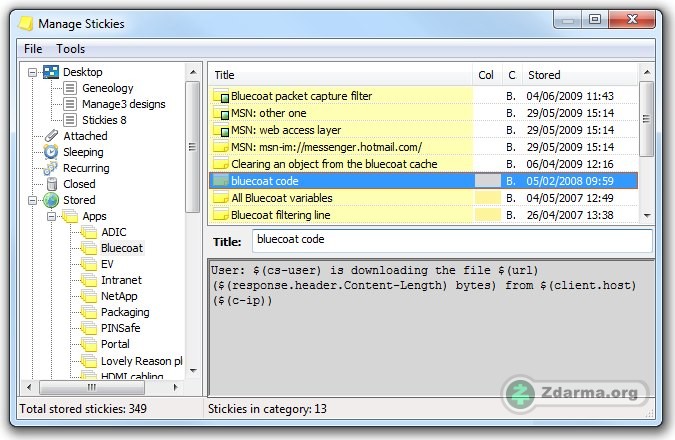This screenshot has height=440, width=675.
Task: Open the Tools menu
Action: [x=71, y=49]
